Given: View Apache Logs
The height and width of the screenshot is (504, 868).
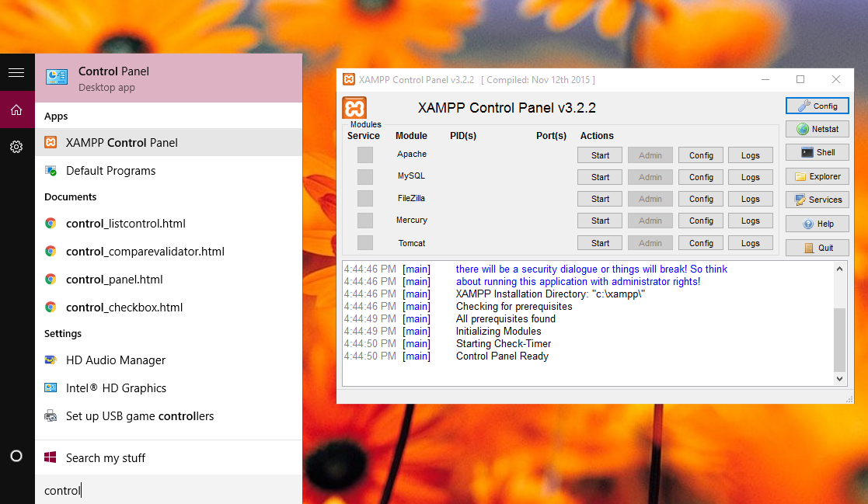Looking at the screenshot, I should pyautogui.click(x=750, y=155).
